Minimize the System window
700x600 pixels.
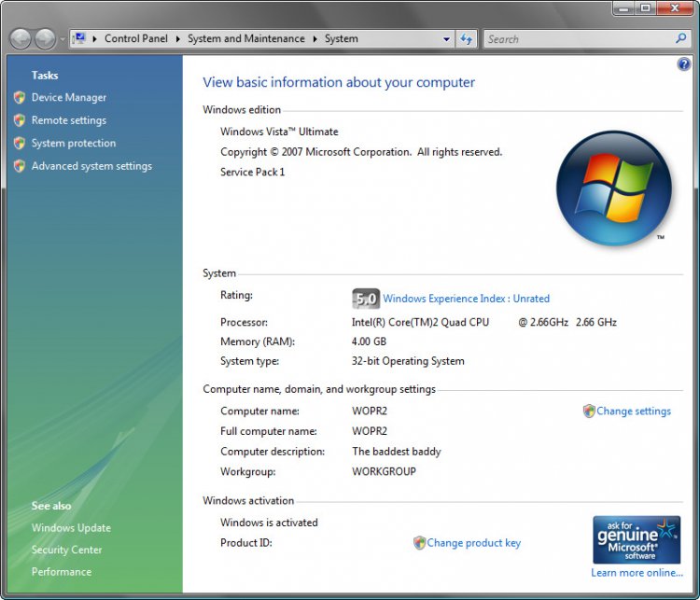tap(623, 8)
